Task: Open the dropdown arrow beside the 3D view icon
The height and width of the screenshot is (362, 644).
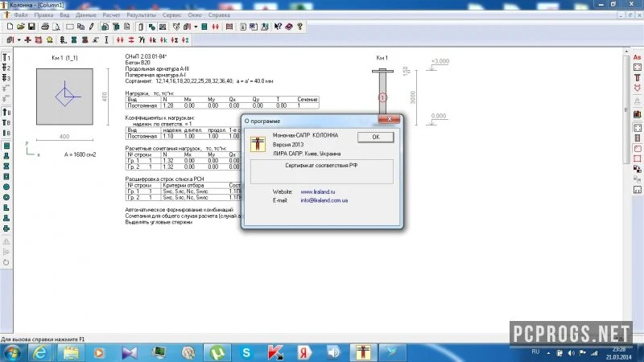Action: tap(196, 27)
